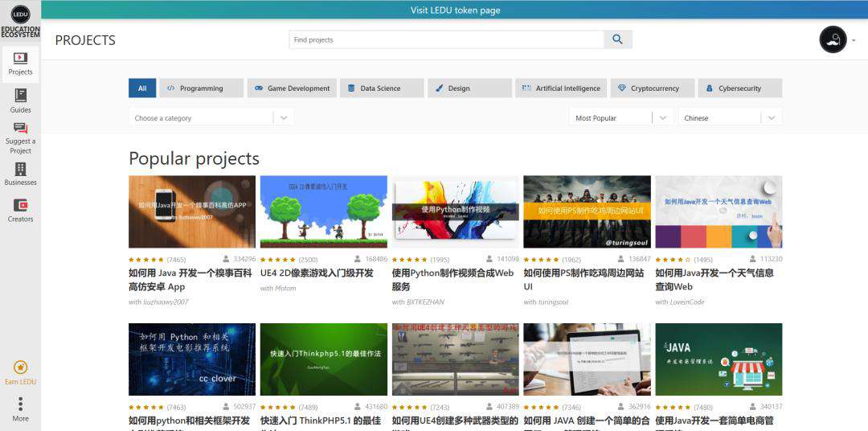The width and height of the screenshot is (868, 431).
Task: Open author link LoveinCode
Action: (686, 302)
